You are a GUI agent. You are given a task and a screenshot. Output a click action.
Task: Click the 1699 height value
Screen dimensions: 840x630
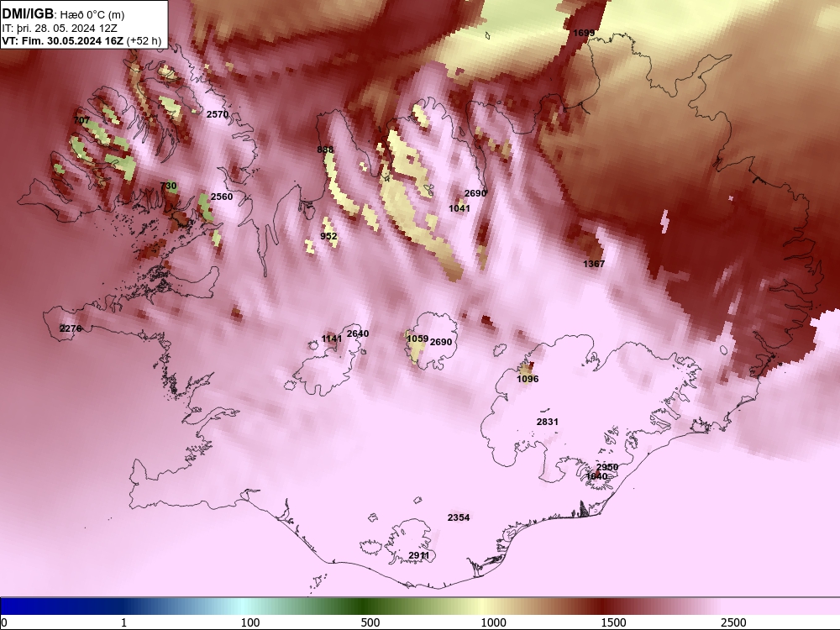[584, 33]
